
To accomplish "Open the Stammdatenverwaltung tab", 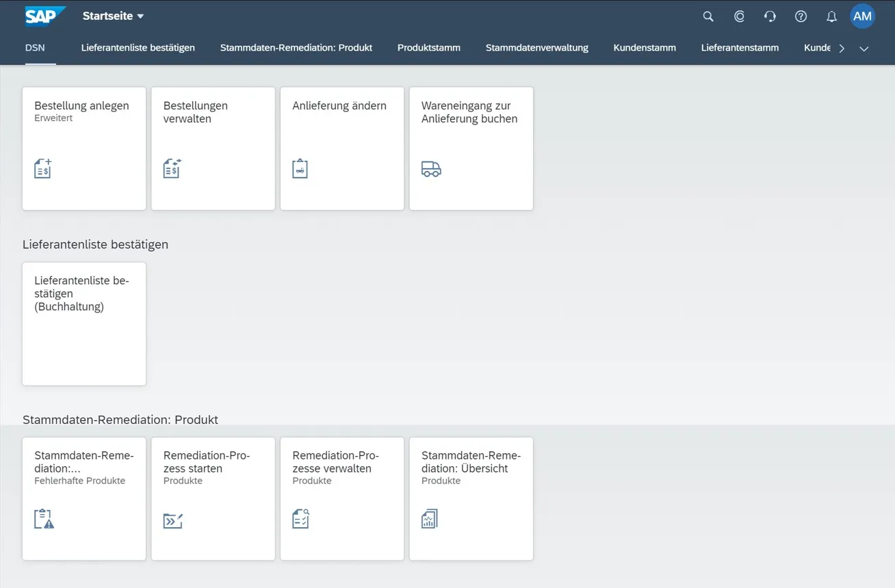I will (x=537, y=48).
